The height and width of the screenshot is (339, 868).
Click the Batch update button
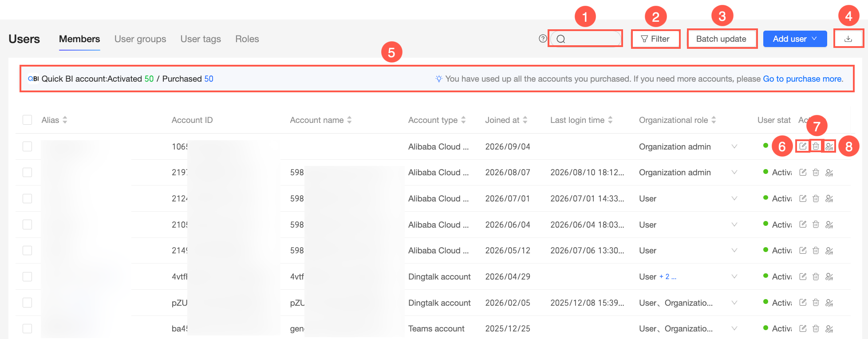[x=721, y=39]
